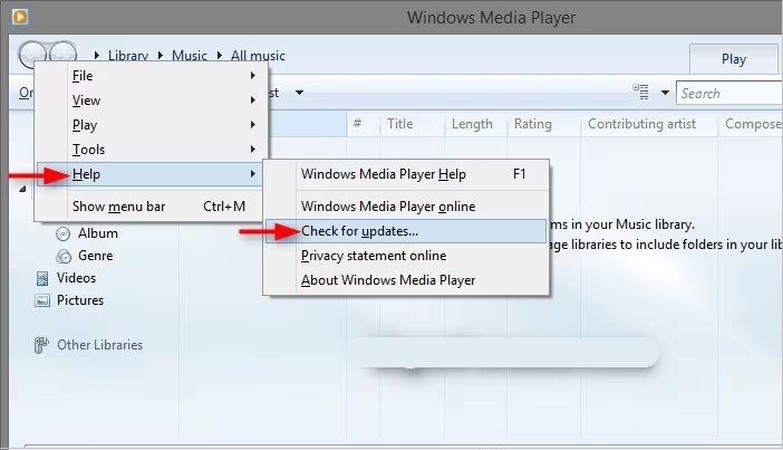Image resolution: width=783 pixels, height=450 pixels.
Task: Collapse the Music tree node triangle
Action: coord(22,189)
